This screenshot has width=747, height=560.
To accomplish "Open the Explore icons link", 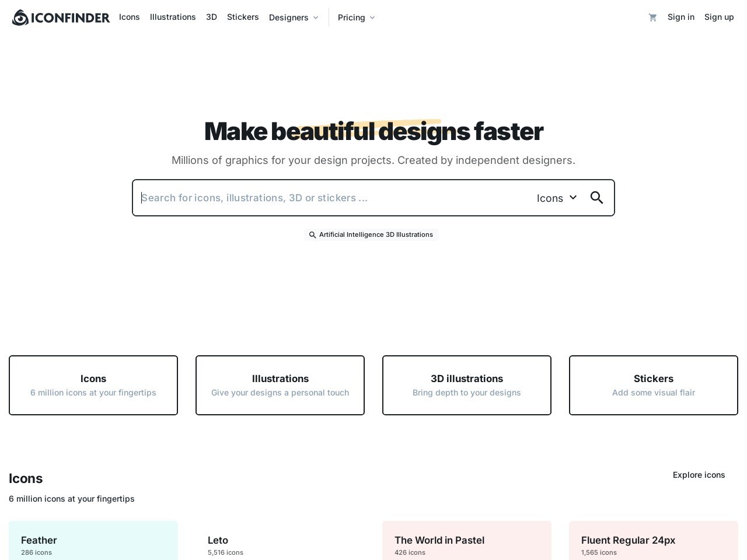I will pos(699,475).
